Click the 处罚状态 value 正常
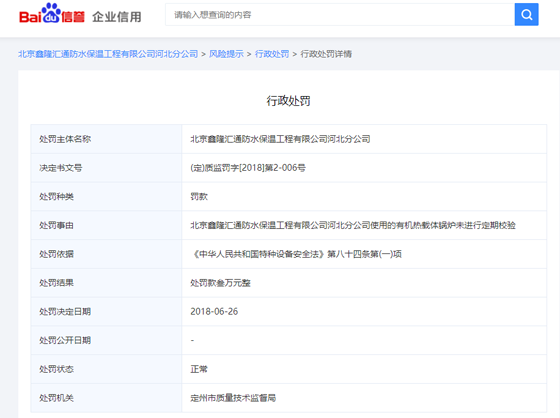Image resolution: width=560 pixels, height=418 pixels. click(199, 369)
